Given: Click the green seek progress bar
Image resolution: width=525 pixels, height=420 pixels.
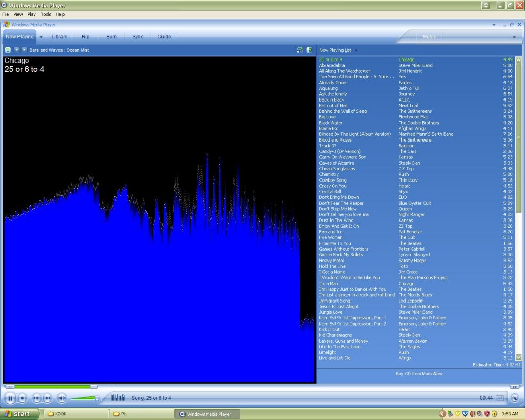Looking at the screenshot, I should tap(53, 387).
